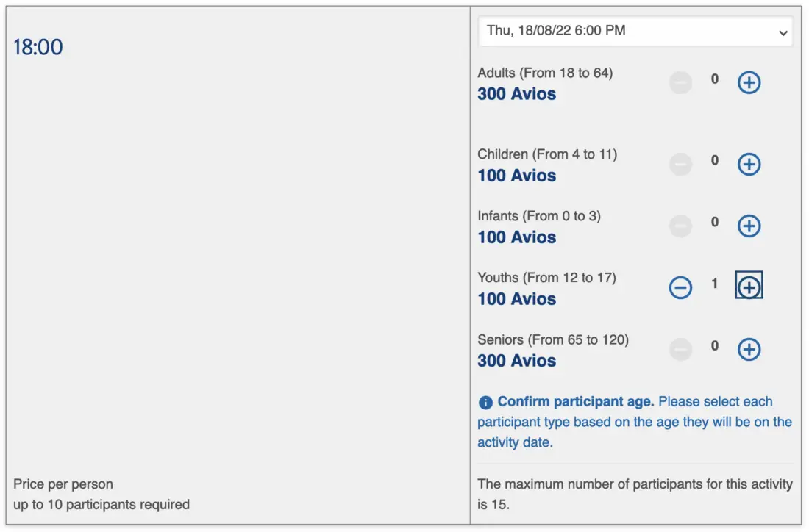The image size is (809, 532).
Task: Add one child participant
Action: (x=749, y=165)
